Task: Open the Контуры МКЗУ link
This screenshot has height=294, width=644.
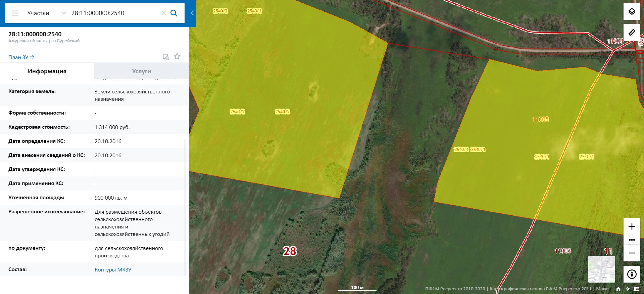Action: [x=113, y=270]
